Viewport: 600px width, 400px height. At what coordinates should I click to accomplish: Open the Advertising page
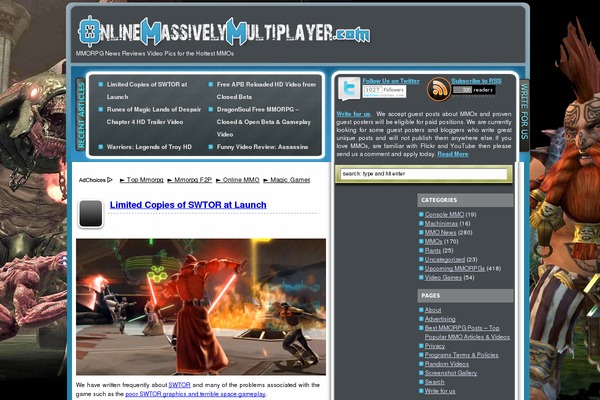[440, 319]
